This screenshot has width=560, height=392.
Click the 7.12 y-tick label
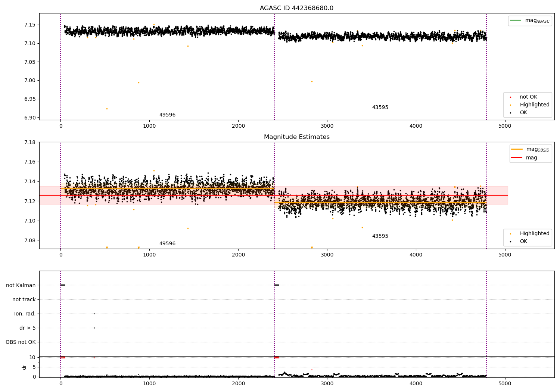30,201
